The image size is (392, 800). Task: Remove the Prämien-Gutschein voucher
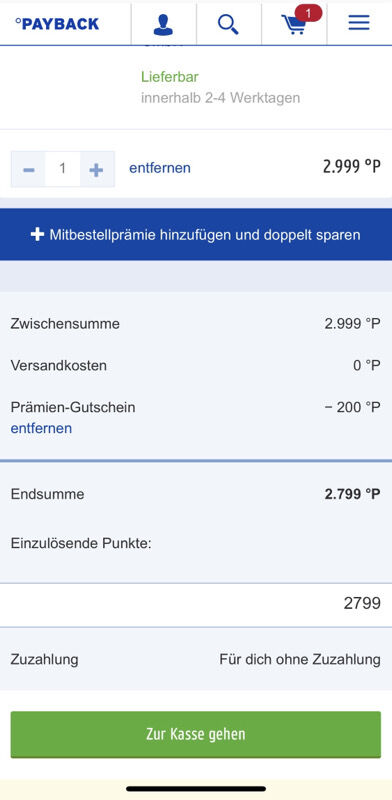pos(41,428)
